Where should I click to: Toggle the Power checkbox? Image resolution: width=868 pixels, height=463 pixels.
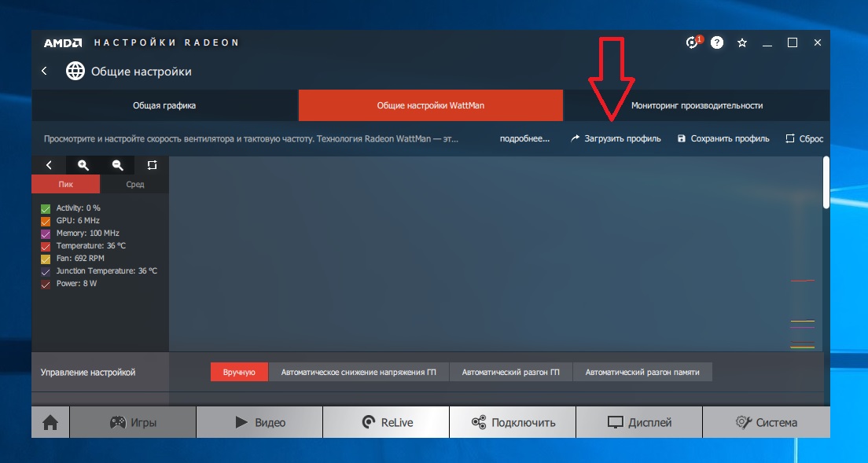tap(46, 284)
